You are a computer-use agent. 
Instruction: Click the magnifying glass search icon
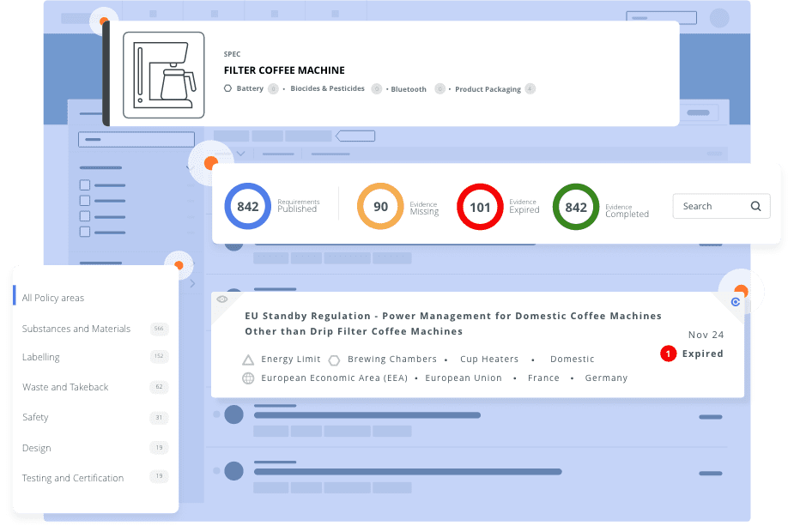755,206
